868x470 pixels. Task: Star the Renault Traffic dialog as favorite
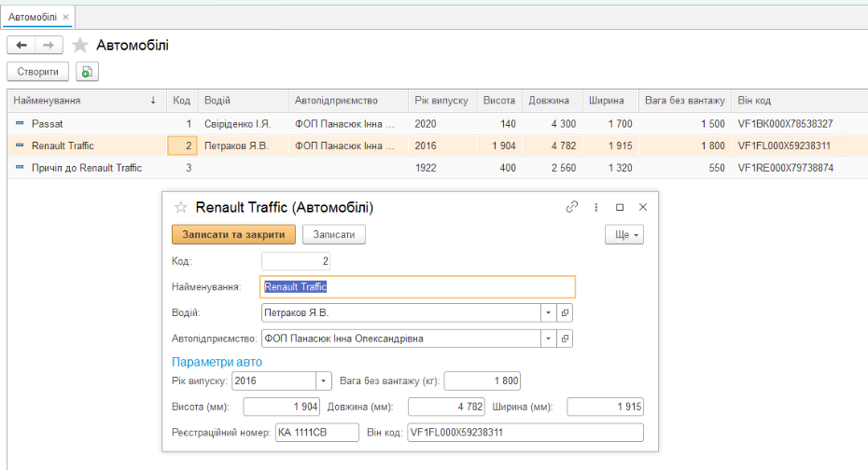coord(181,207)
